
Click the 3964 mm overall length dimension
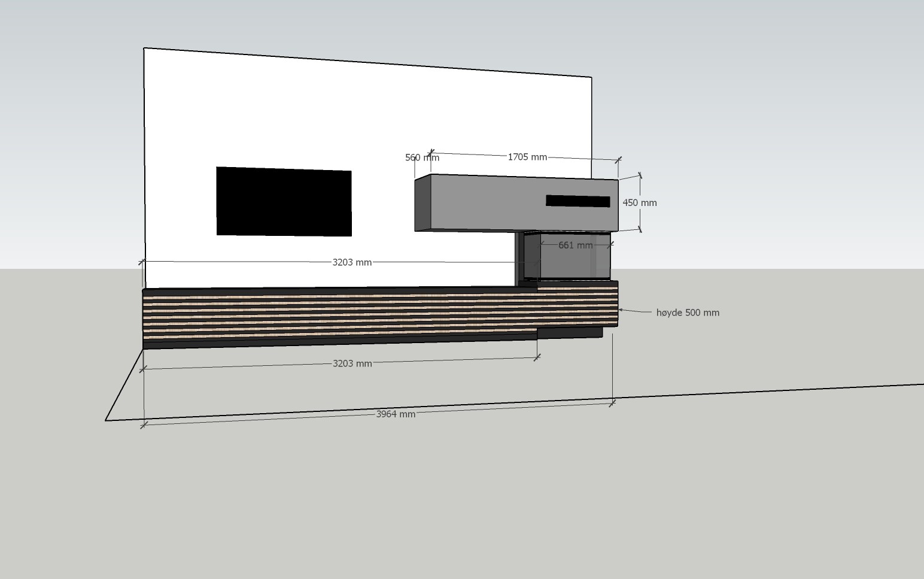(x=396, y=414)
